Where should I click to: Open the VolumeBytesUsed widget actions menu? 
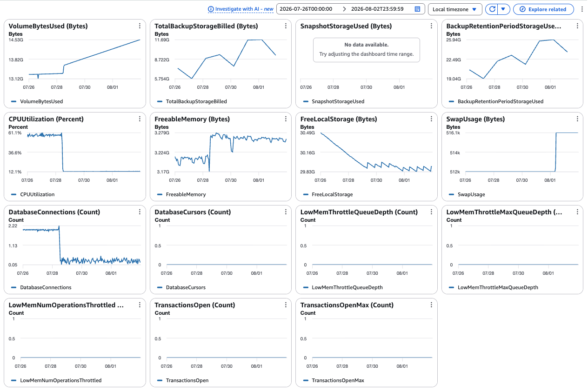140,26
